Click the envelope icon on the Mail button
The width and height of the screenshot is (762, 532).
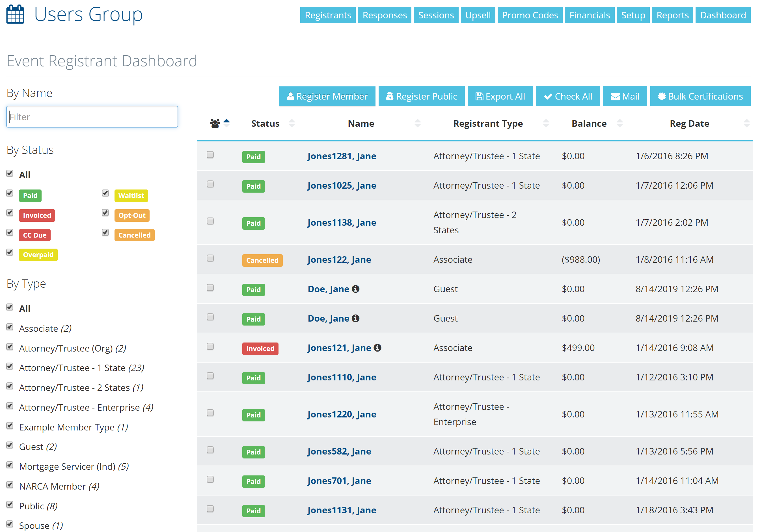click(x=615, y=96)
